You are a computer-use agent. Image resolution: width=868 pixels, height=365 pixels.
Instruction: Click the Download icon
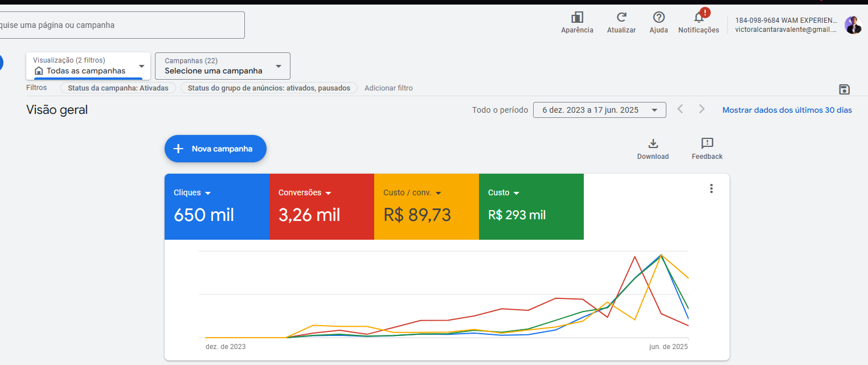(653, 143)
